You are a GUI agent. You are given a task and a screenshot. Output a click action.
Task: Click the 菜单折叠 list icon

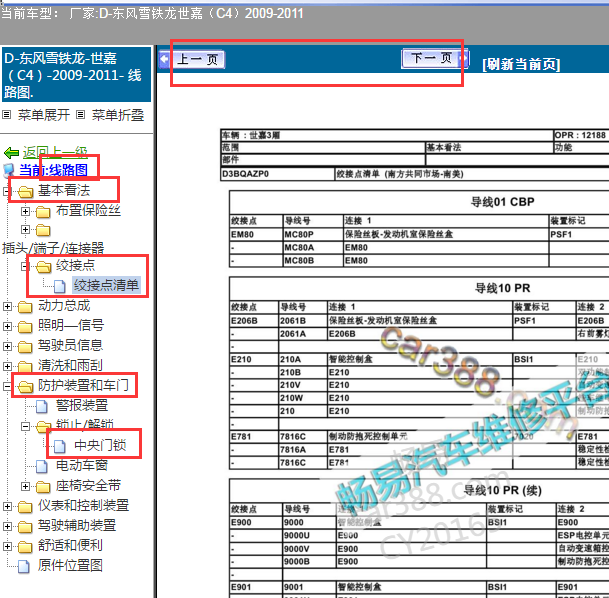click(80, 115)
